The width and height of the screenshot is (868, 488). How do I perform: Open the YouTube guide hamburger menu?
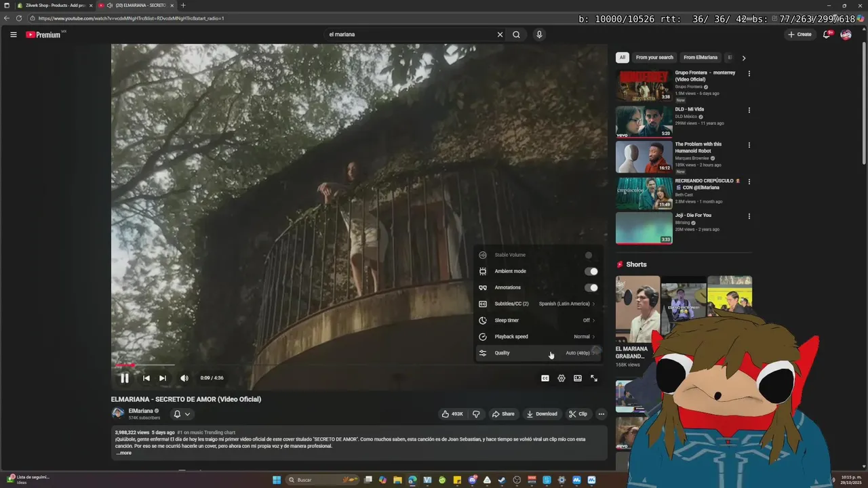coord(13,35)
